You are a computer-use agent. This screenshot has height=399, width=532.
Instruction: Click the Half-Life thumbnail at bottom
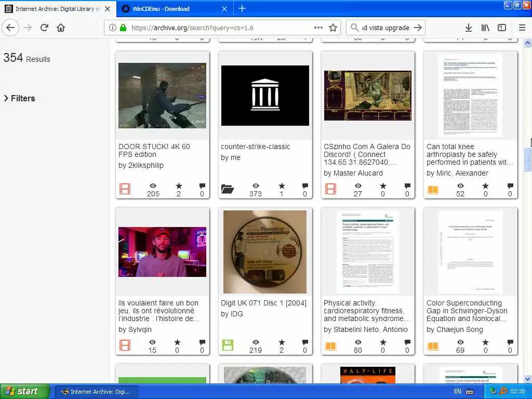click(x=368, y=375)
